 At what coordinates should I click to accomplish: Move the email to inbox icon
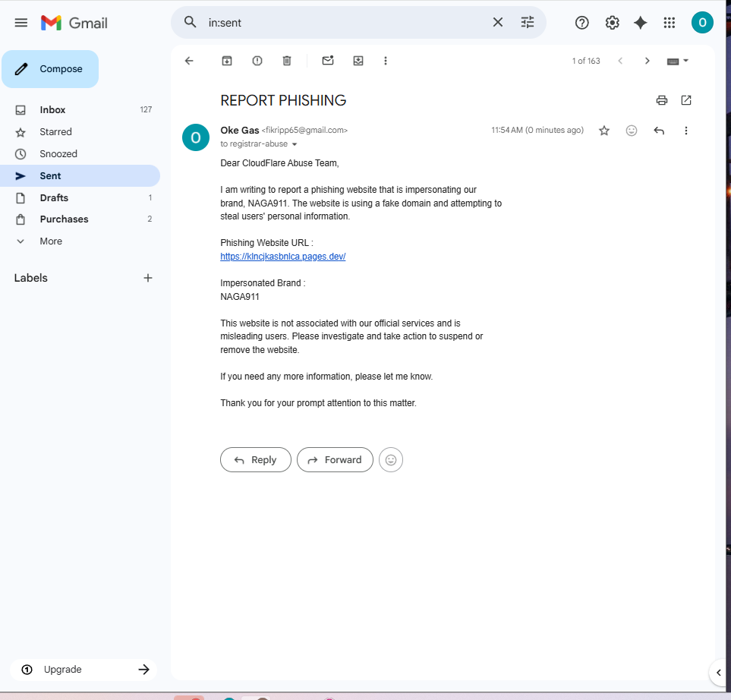tap(358, 61)
